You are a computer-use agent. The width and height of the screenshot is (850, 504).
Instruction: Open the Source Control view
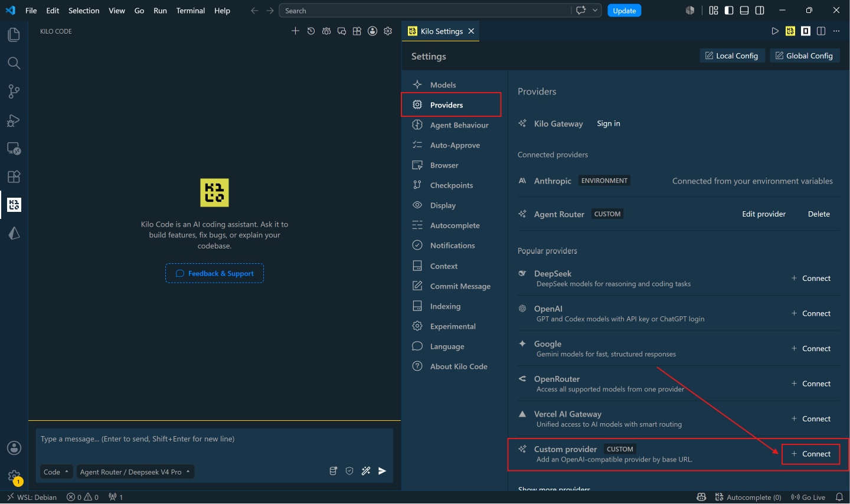[x=14, y=91]
